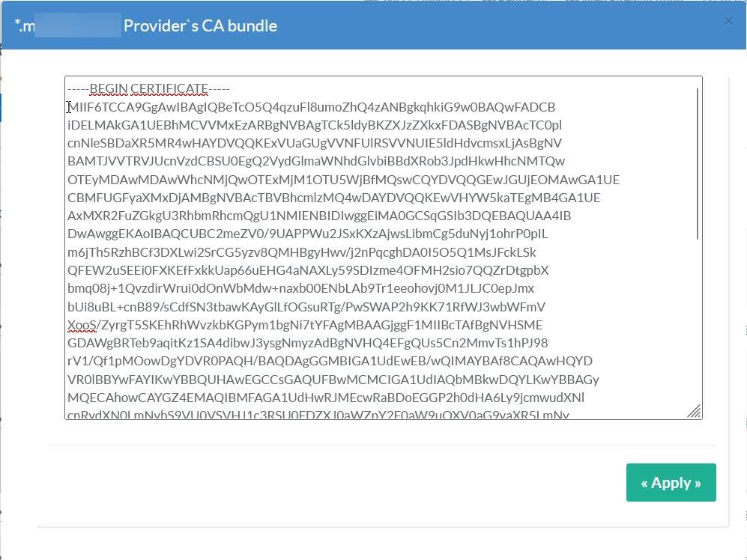Click the line starting with iDELMAkGA1UE
This screenshot has height=560, width=747.
[x=315, y=125]
